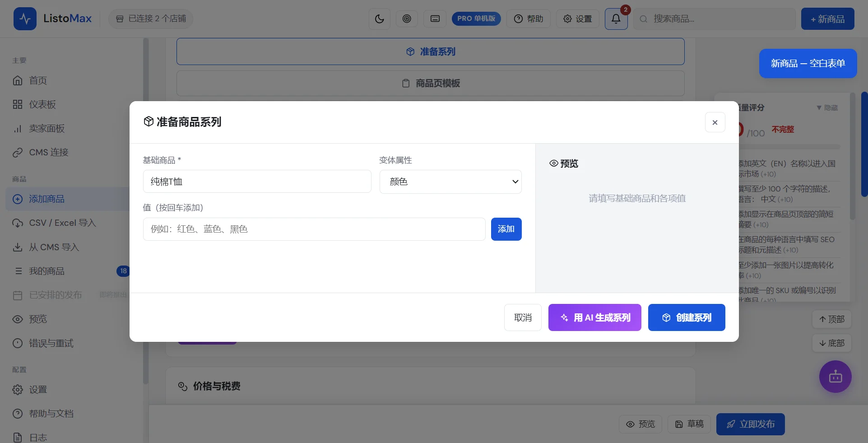The image size is (868, 443).
Task: Click the + 新商品 button
Action: [828, 19]
